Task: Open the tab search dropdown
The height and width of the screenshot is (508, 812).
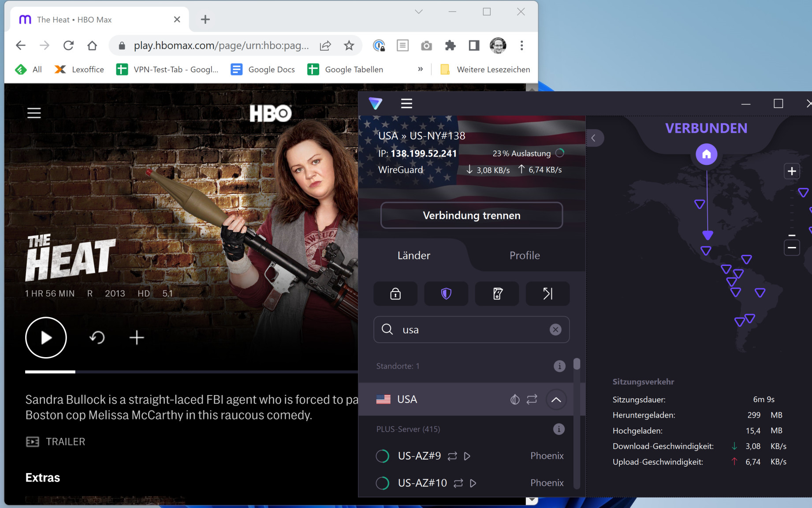Action: [419, 12]
